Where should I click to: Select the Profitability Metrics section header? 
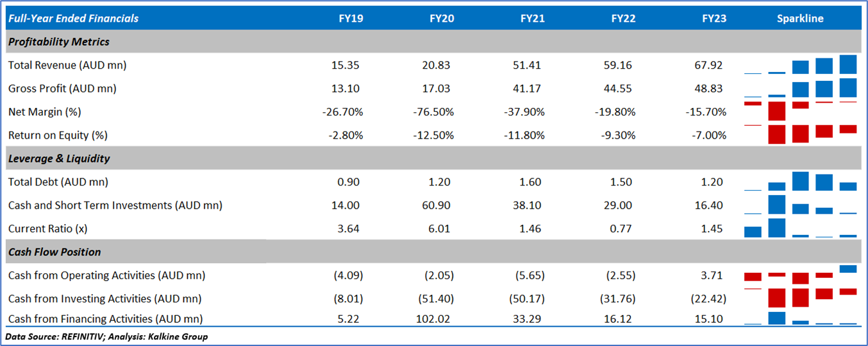(x=59, y=42)
